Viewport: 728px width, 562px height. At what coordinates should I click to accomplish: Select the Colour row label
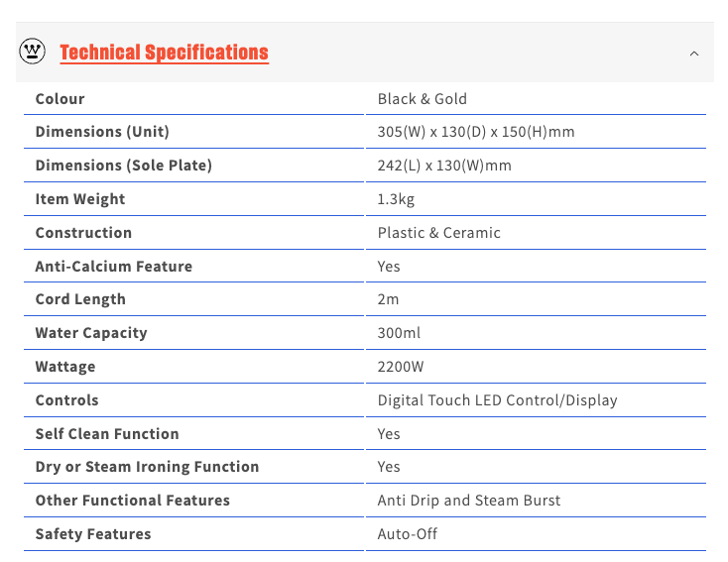pos(61,99)
